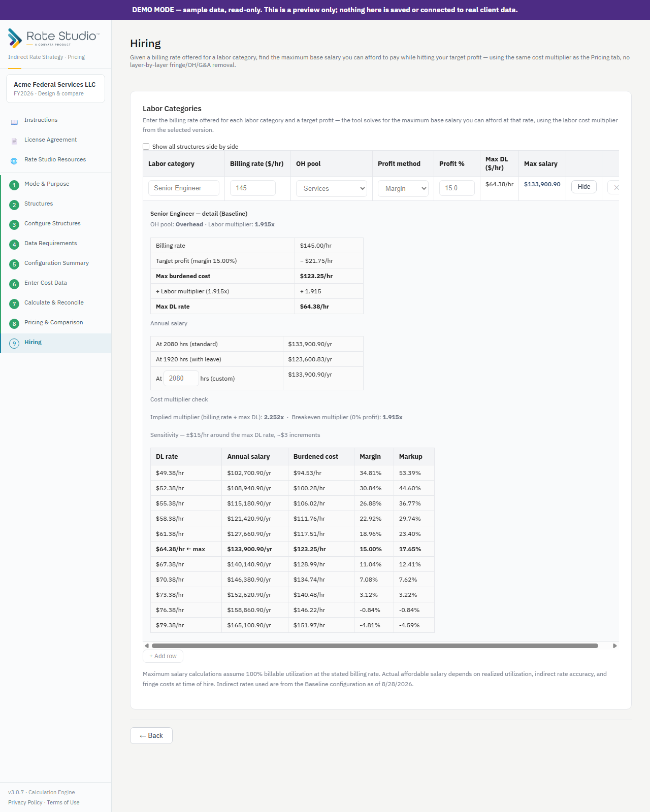Click the License Agreement document icon

tap(14, 142)
